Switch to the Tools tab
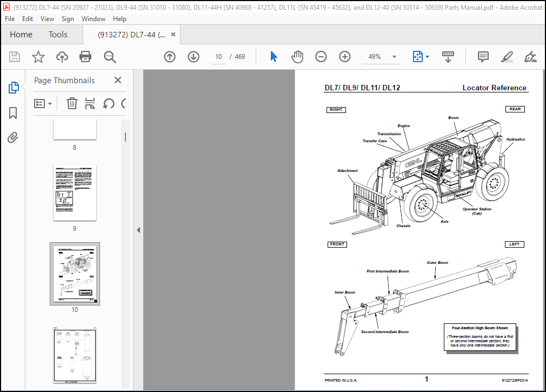Image resolution: width=546 pixels, height=392 pixels. click(58, 35)
